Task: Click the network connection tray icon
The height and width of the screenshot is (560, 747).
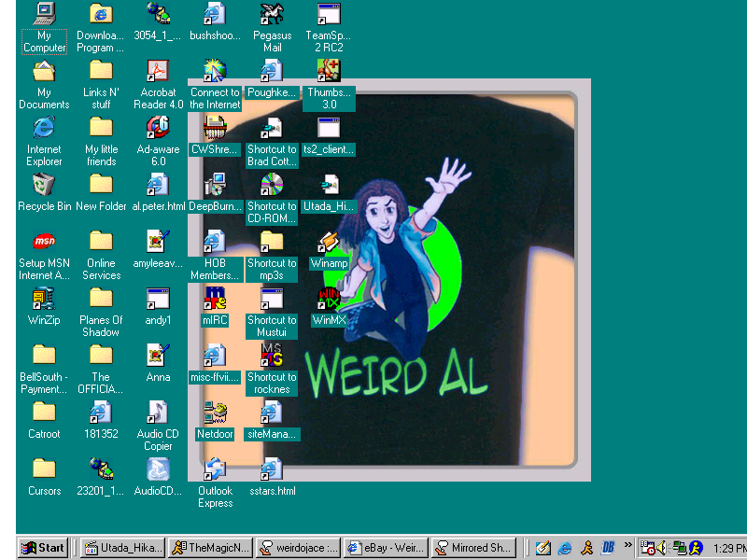Action: (x=680, y=548)
